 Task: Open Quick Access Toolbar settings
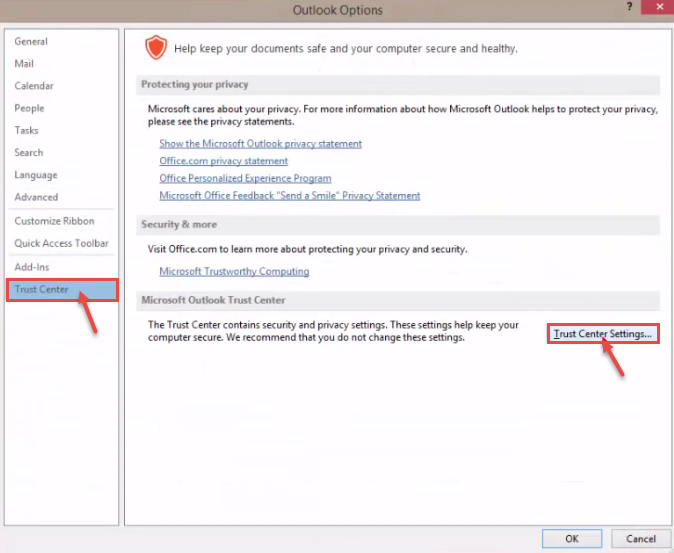tap(61, 243)
